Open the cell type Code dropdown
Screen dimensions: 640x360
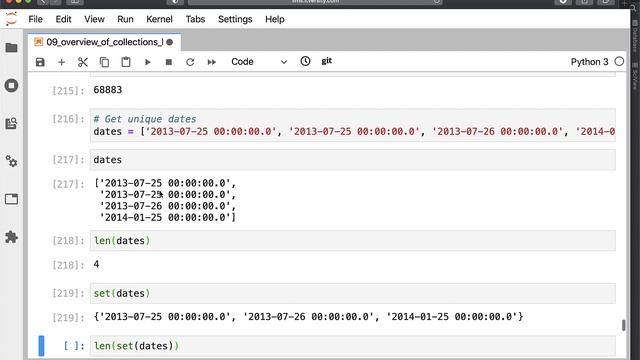(259, 62)
